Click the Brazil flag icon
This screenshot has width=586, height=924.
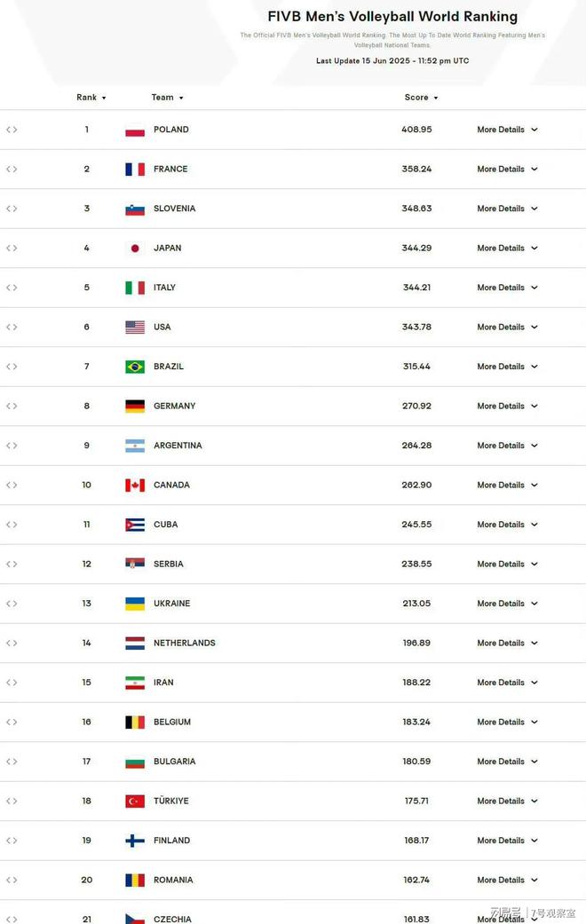pyautogui.click(x=135, y=367)
